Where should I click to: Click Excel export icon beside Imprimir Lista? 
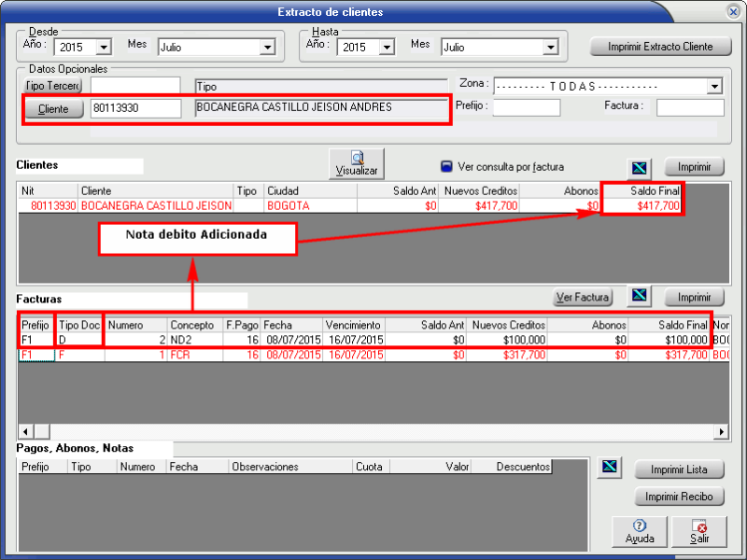pyautogui.click(x=609, y=468)
